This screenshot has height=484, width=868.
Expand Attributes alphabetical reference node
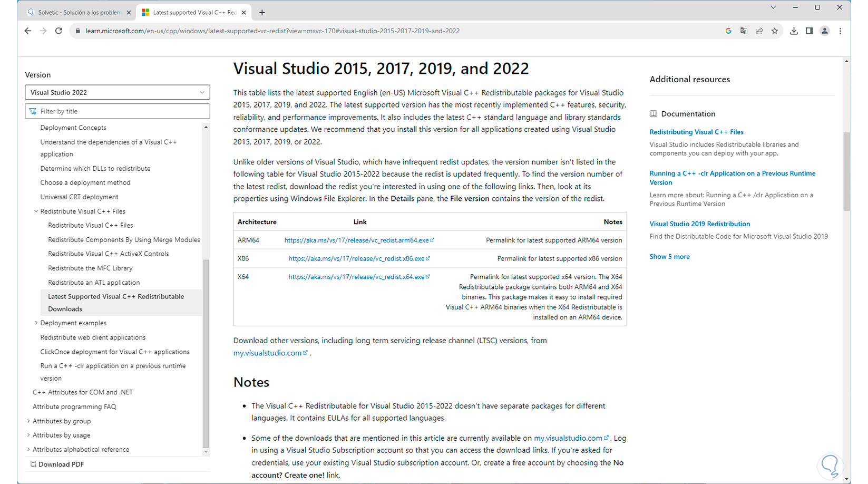28,449
